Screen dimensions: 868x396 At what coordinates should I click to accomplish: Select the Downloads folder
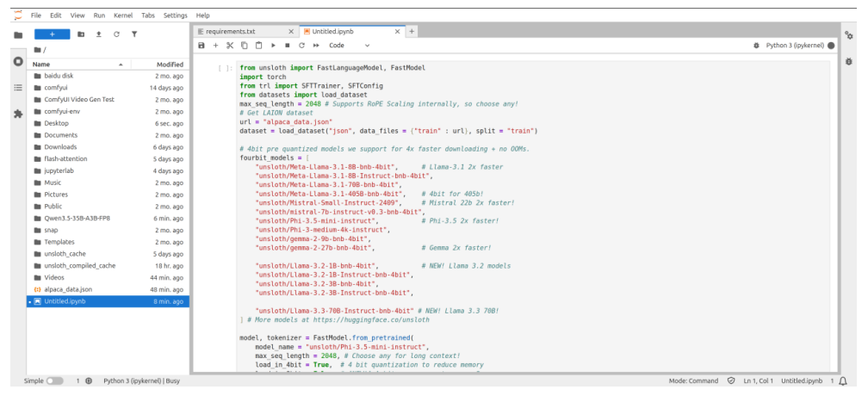[x=108, y=146]
